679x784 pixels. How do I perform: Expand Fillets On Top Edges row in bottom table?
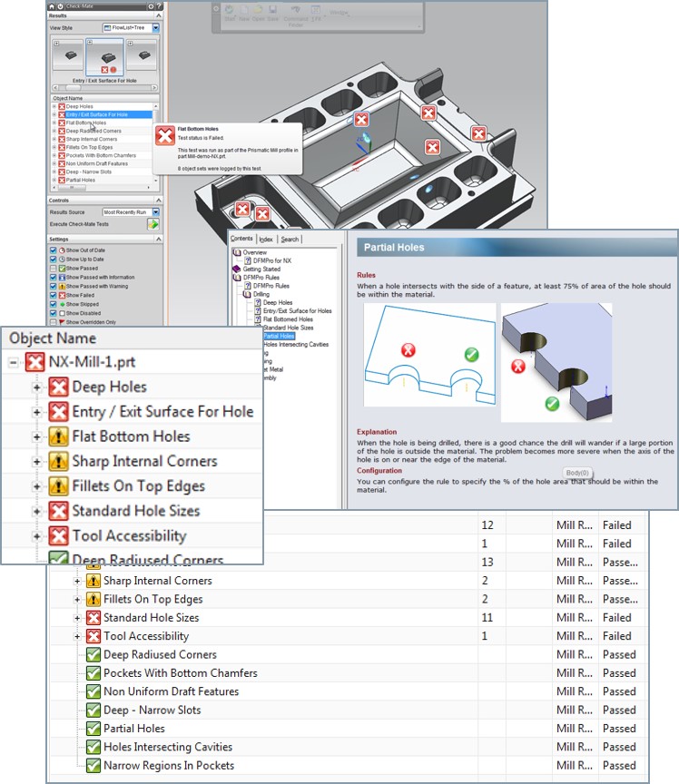[77, 600]
